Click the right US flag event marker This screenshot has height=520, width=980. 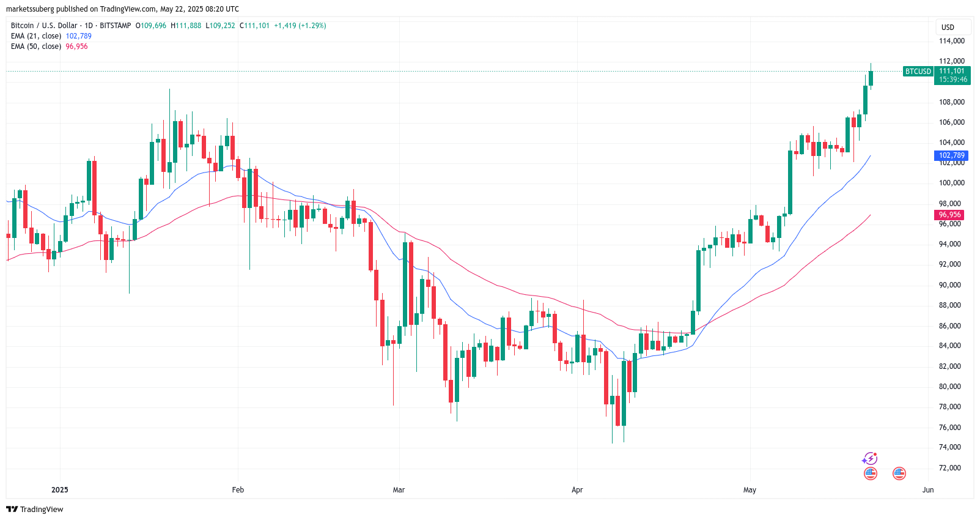tap(899, 473)
